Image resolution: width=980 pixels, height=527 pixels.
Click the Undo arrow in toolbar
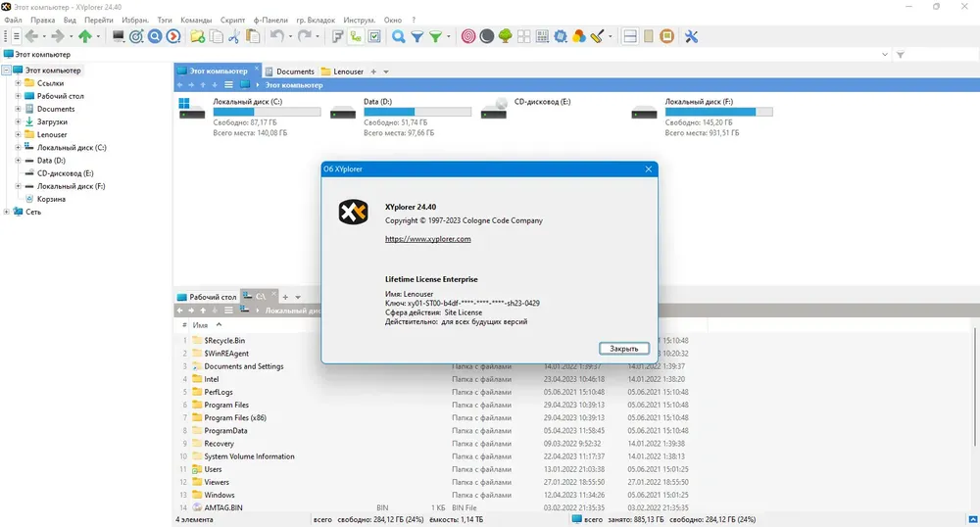(276, 36)
